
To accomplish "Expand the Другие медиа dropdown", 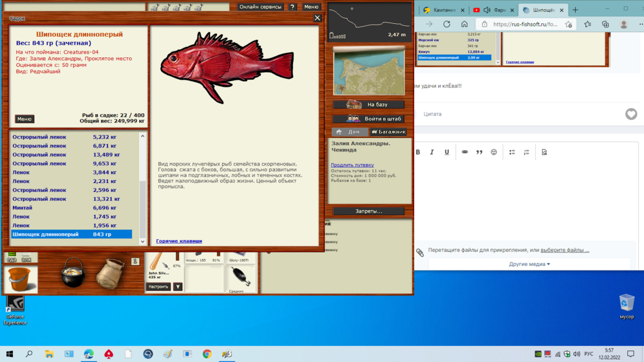I will tap(529, 264).
